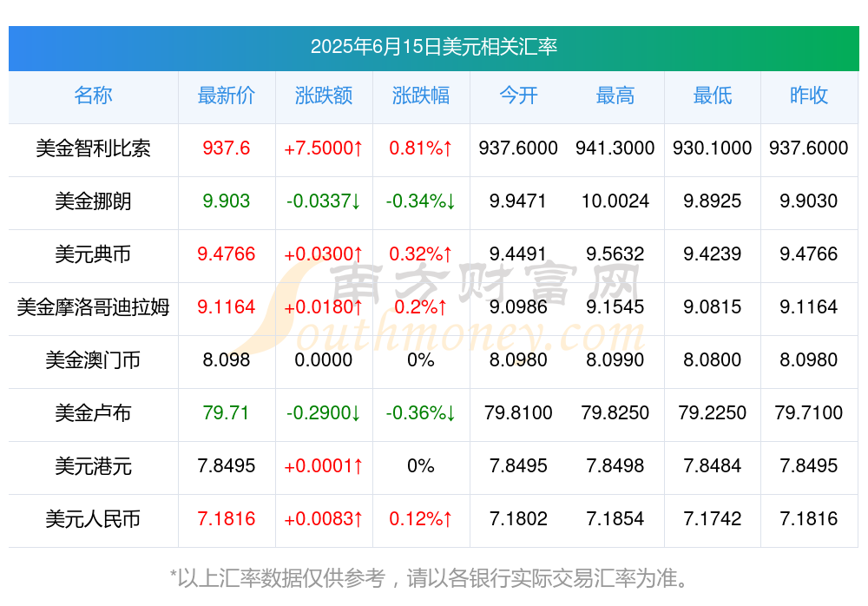The height and width of the screenshot is (606, 868).
Task: Click the row name '美金卢布'
Action: pos(93,413)
